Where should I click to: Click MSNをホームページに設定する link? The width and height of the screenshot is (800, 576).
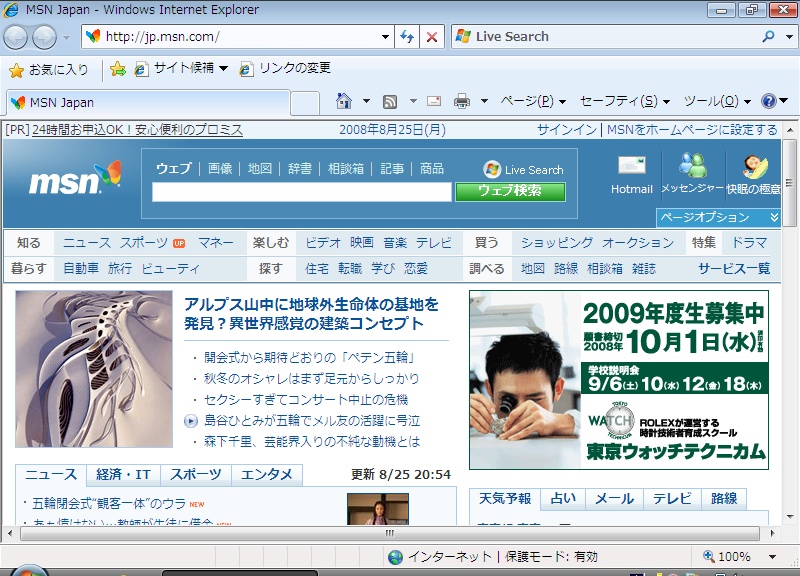click(x=692, y=130)
